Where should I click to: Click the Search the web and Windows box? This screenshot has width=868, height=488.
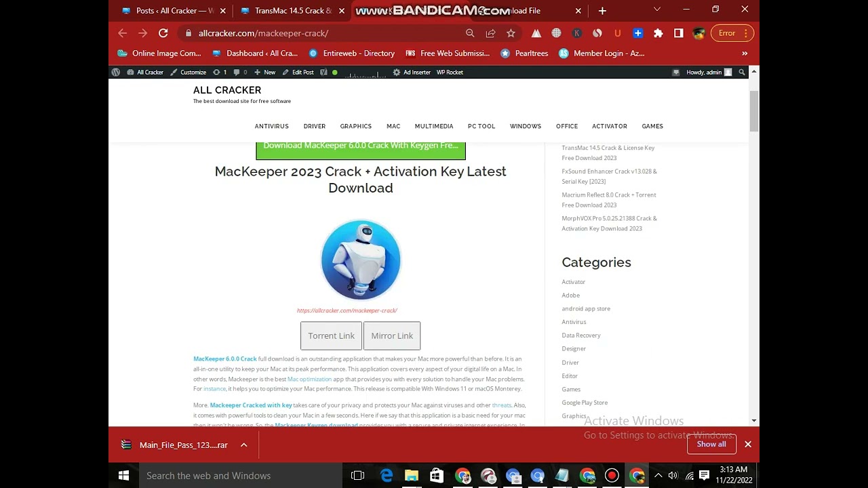coord(241,476)
